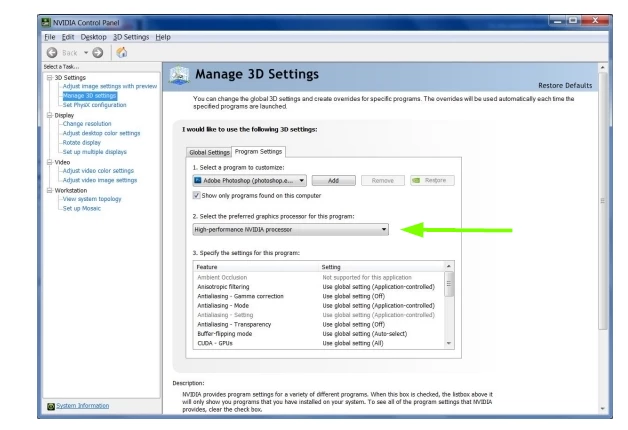Open preferred graphics processor dropdown
Viewport: 628px width, 430px height.
290,229
